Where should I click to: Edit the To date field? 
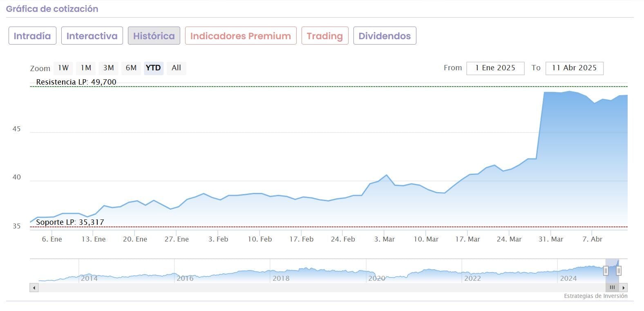(574, 68)
